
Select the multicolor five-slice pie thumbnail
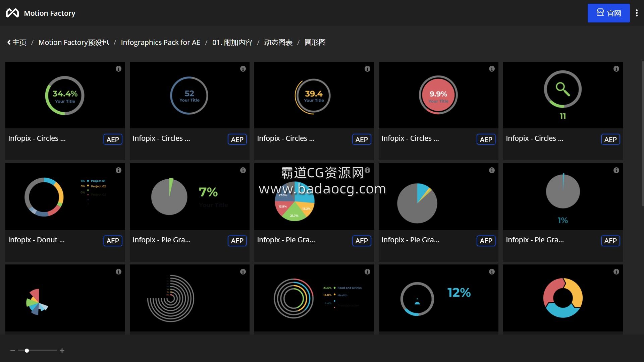[x=314, y=197]
